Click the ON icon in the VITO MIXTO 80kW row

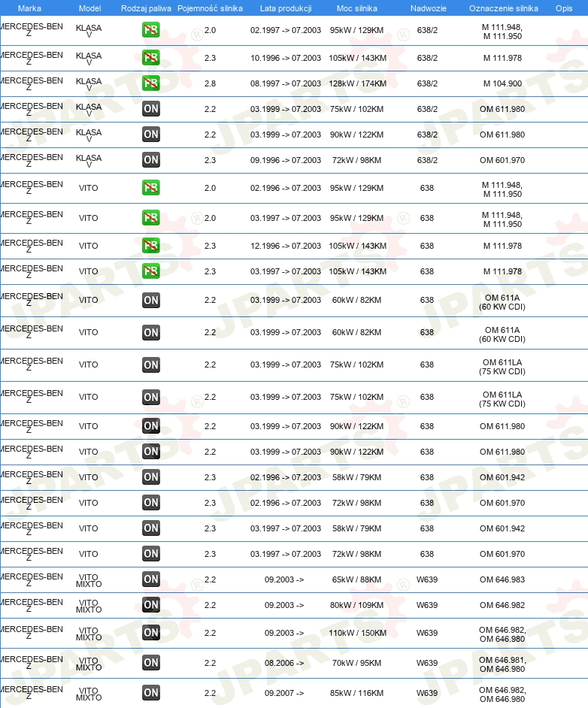pyautogui.click(x=151, y=605)
